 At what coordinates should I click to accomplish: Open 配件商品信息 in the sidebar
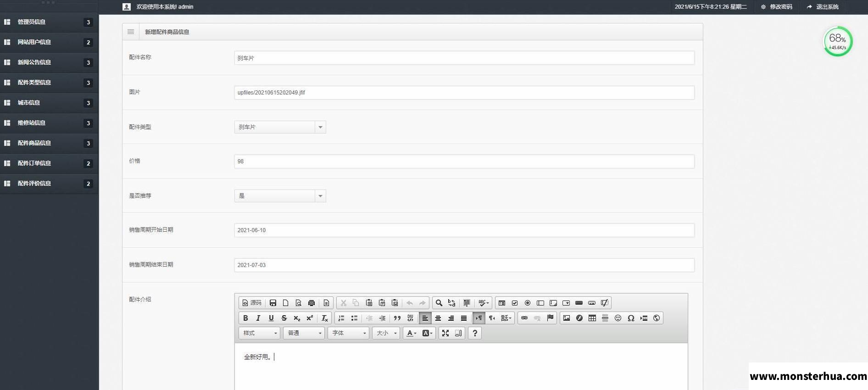[49, 143]
